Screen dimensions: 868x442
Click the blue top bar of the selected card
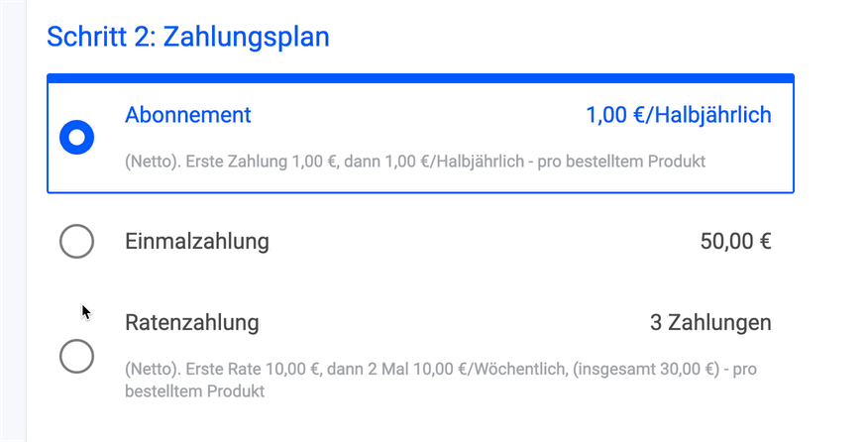click(420, 77)
